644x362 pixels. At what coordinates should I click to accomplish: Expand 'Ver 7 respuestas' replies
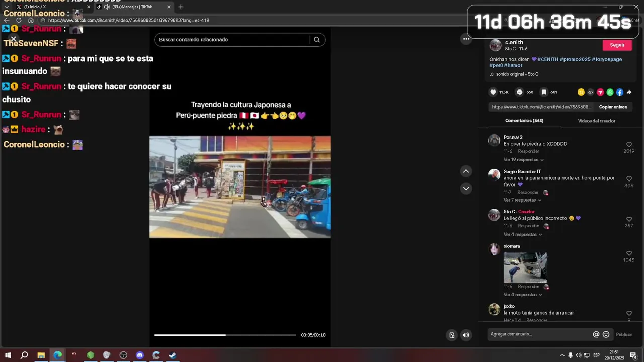pyautogui.click(x=522, y=200)
